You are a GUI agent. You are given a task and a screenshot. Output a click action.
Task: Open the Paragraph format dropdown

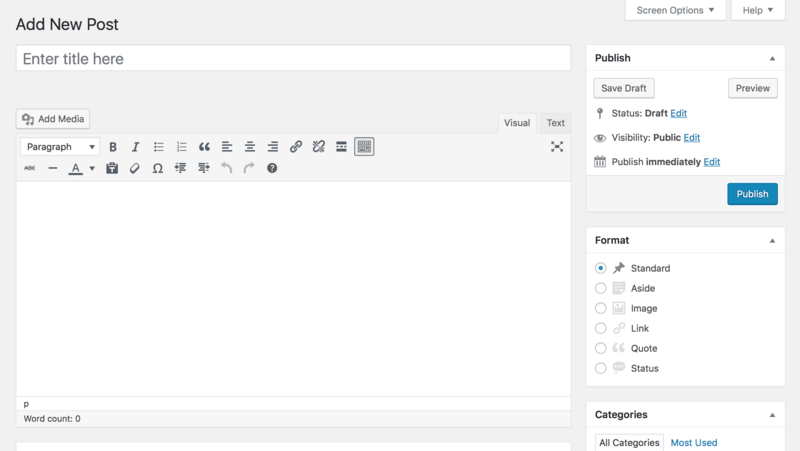click(x=60, y=147)
